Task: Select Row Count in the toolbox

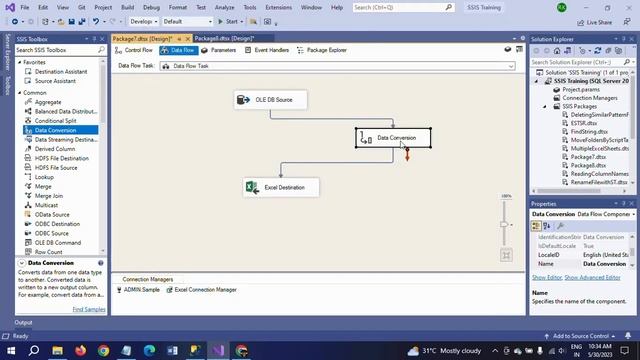Action: coord(48,252)
